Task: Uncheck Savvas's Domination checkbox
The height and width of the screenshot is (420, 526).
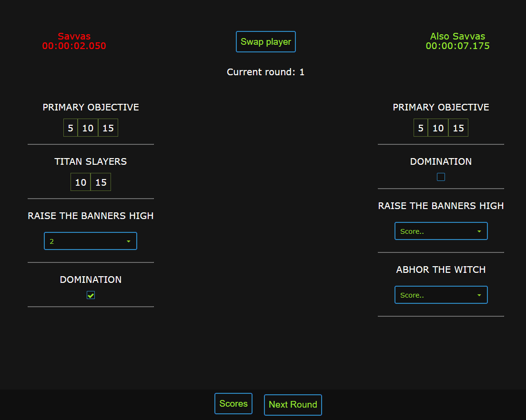Action: (91, 295)
